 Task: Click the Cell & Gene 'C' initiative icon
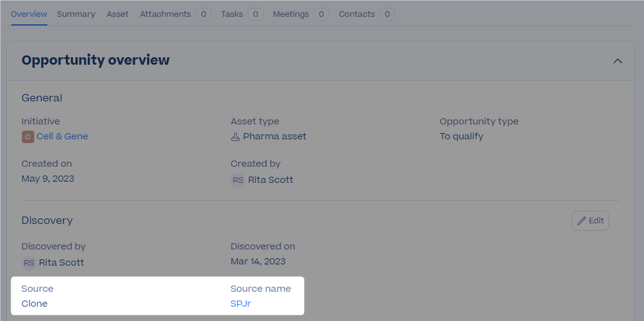click(x=27, y=137)
